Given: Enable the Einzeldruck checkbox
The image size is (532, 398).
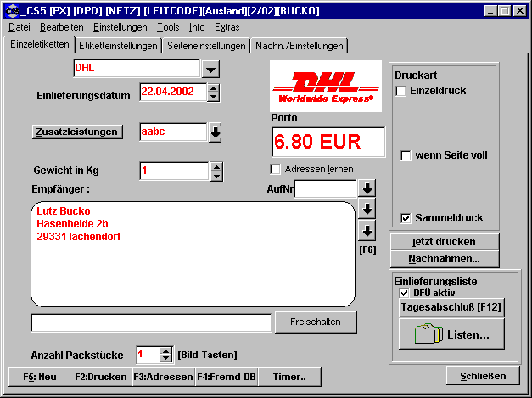Looking at the screenshot, I should coord(400,91).
